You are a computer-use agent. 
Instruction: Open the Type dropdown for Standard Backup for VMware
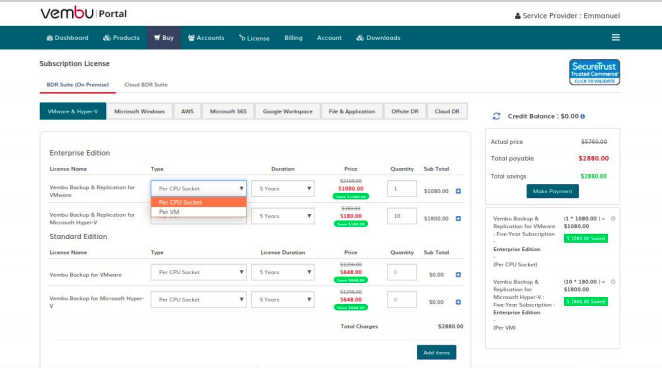coord(198,272)
